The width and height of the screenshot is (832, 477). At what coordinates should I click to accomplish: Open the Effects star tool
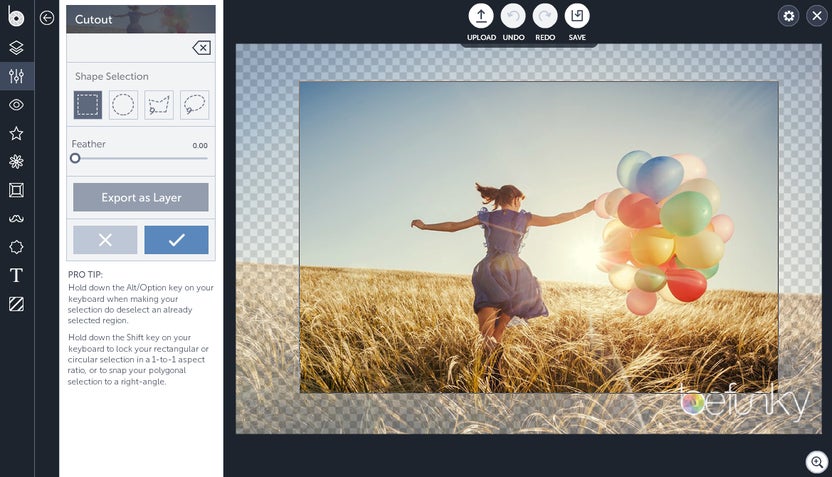coord(16,133)
